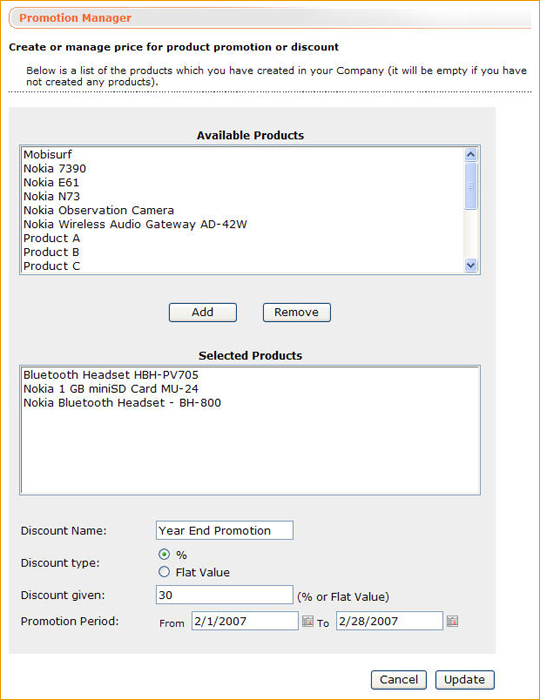Image resolution: width=540 pixels, height=700 pixels.
Task: Open the From date calendar picker icon
Action: (x=307, y=621)
